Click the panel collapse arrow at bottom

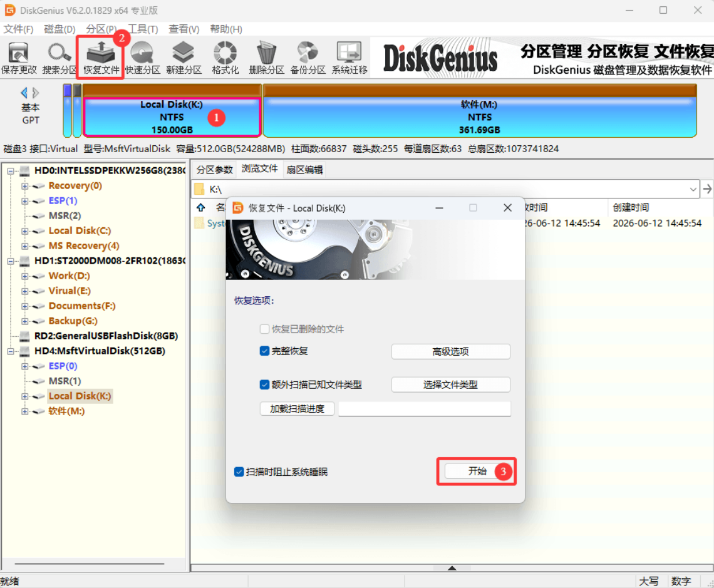(452, 568)
